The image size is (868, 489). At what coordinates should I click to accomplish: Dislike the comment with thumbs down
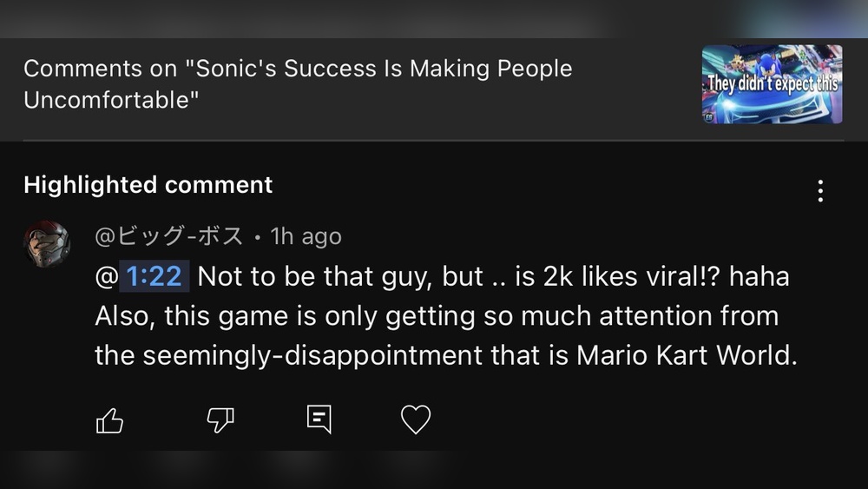(x=220, y=421)
